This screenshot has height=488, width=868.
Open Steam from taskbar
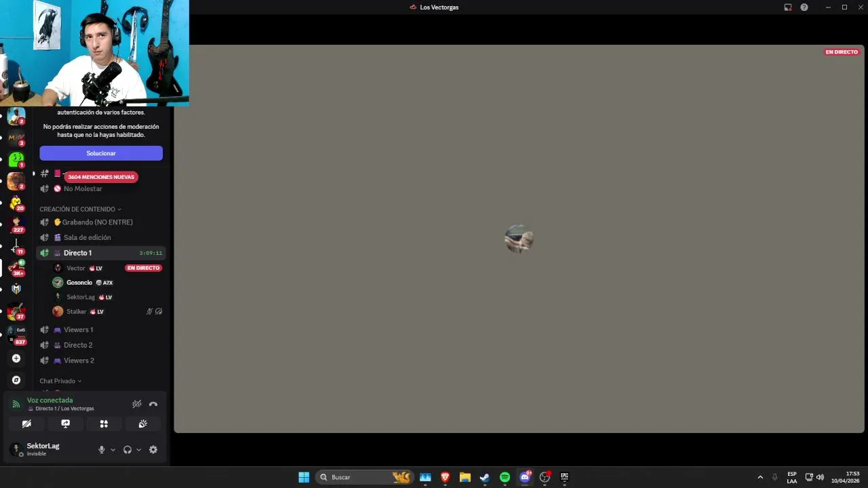point(484,477)
